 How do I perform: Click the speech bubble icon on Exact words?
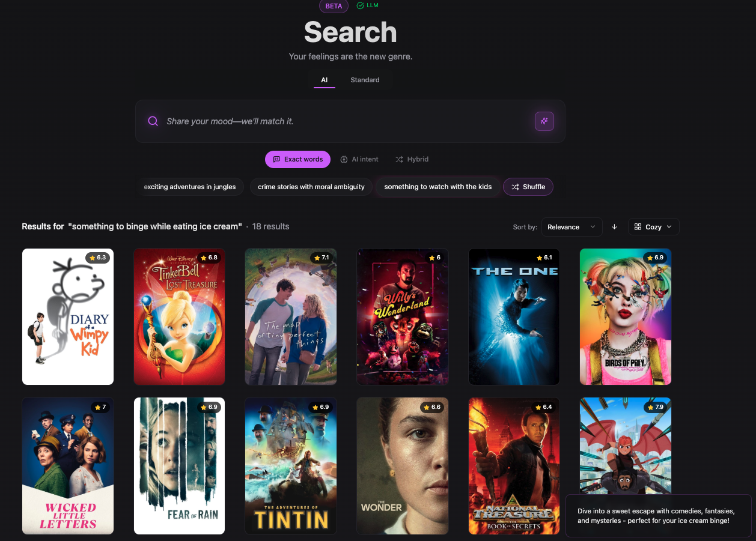pos(276,159)
